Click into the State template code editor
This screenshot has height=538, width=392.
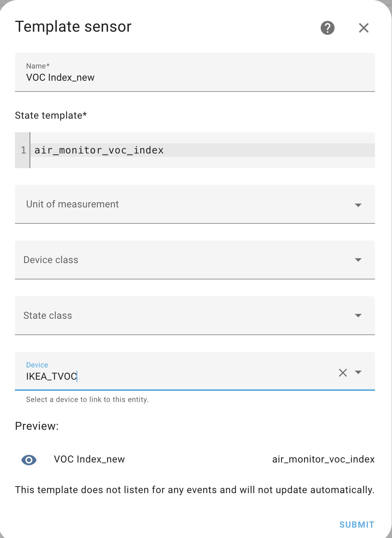(202, 150)
